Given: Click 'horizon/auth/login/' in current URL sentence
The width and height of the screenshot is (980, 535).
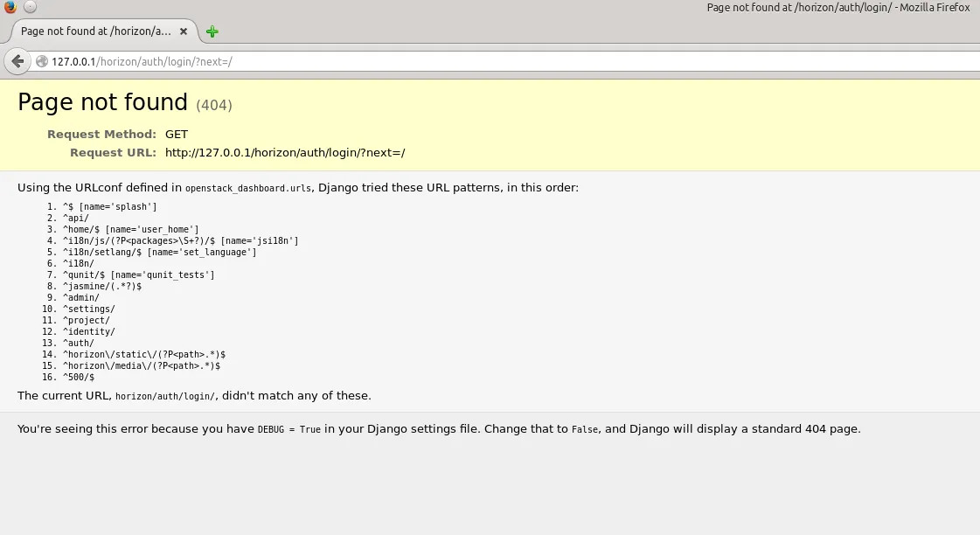Looking at the screenshot, I should [x=165, y=396].
